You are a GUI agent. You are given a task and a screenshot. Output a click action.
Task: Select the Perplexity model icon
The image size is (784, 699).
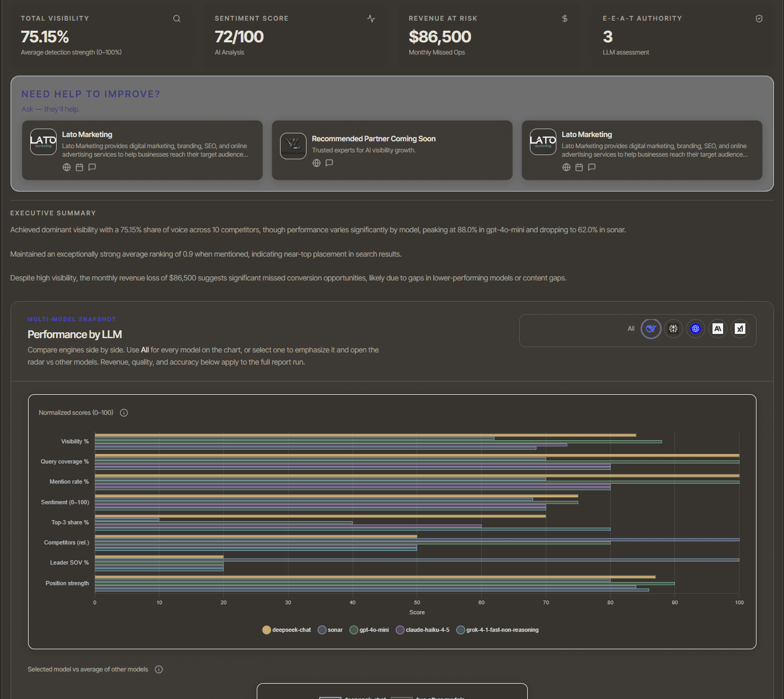[x=673, y=329]
